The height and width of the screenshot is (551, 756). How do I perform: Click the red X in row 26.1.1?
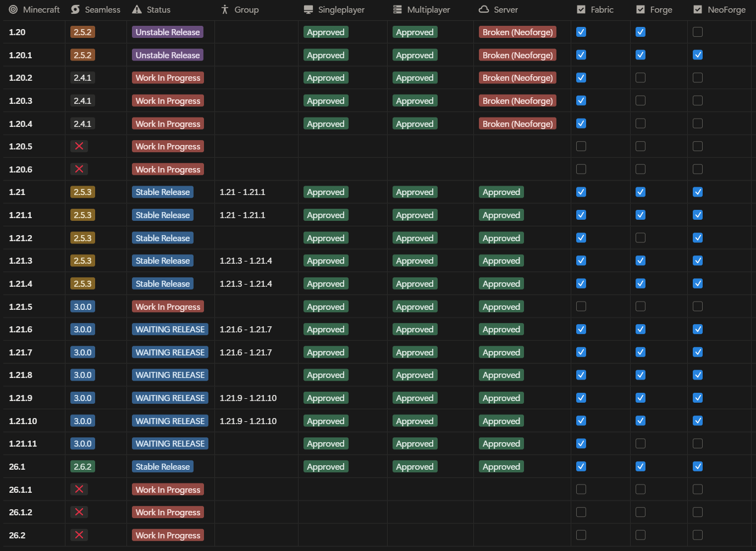(x=79, y=489)
